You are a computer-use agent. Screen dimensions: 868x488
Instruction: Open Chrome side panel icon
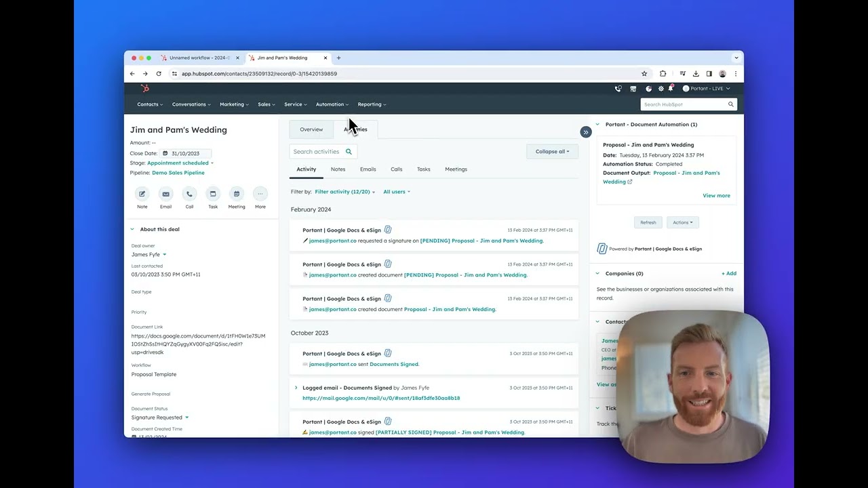[709, 74]
